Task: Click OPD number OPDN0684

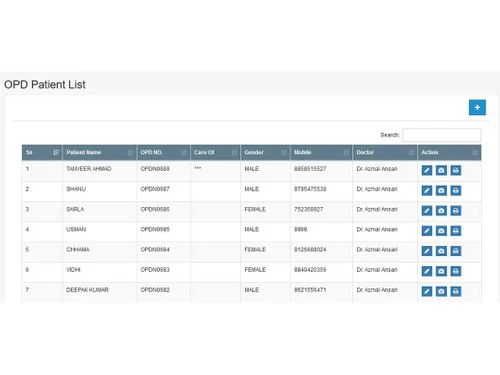Action: (155, 249)
